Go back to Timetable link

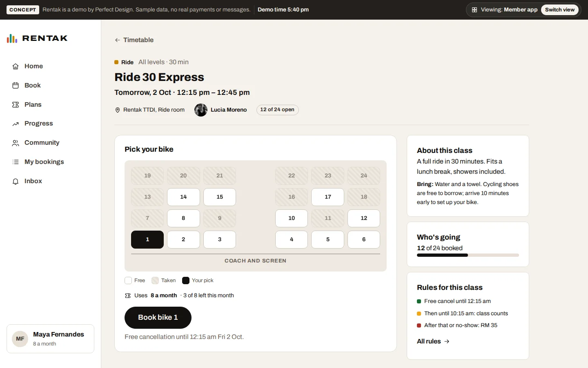pyautogui.click(x=134, y=40)
